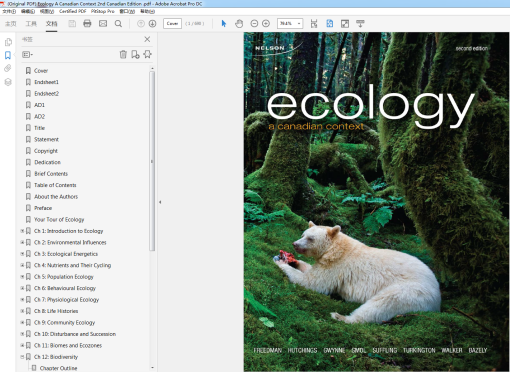Image resolution: width=510 pixels, height=372 pixels.
Task: Open the Certified PDF menu
Action: coord(73,11)
